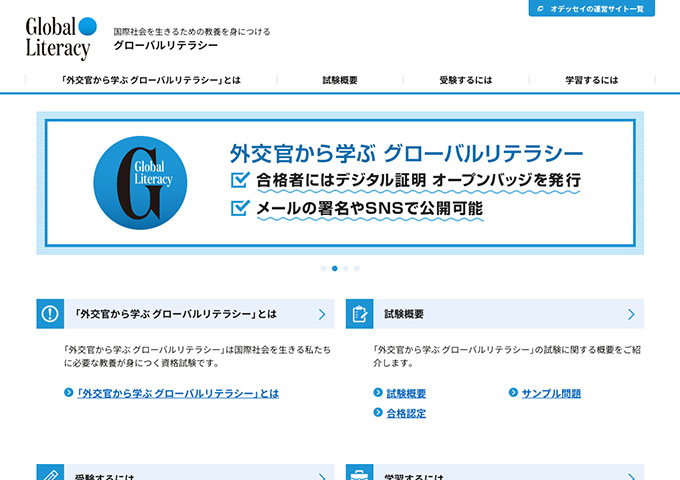Open 「外交官から学ぶ グローバルリテラシー」とは section header

pyautogui.click(x=186, y=313)
